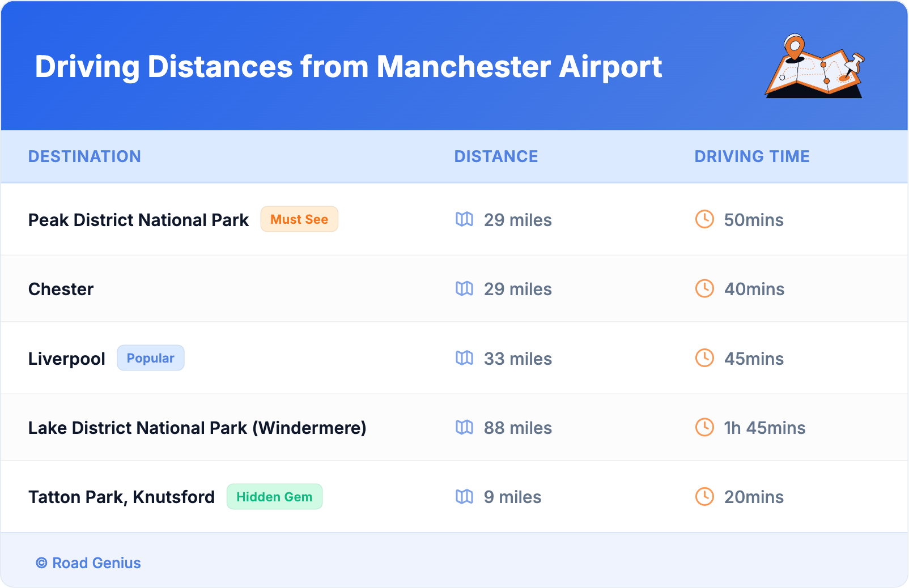Click the map icon beside Peak District distance
909x588 pixels.
[464, 219]
